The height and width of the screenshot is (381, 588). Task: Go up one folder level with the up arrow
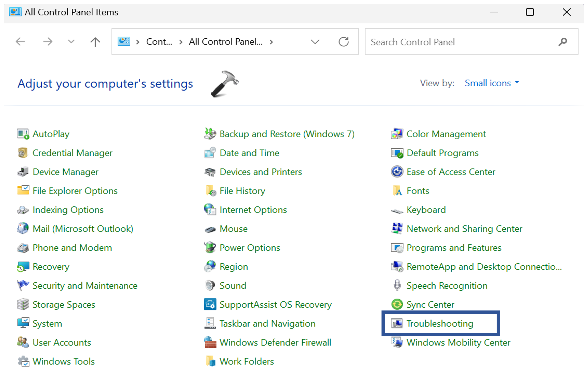(x=95, y=42)
